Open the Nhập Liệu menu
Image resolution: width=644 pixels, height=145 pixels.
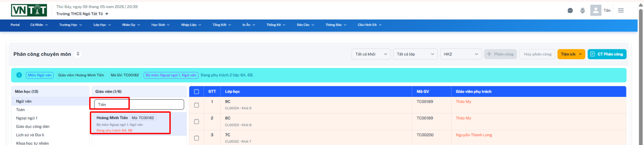191,25
